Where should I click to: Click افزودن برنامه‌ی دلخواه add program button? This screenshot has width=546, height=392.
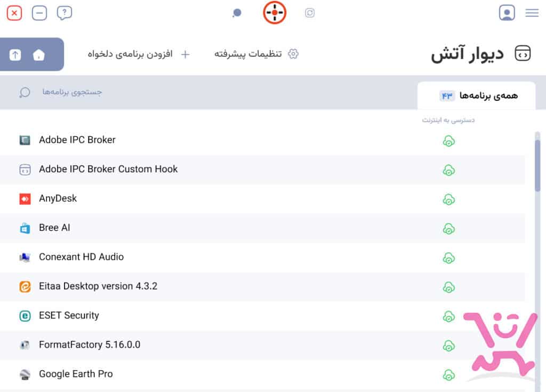click(139, 54)
